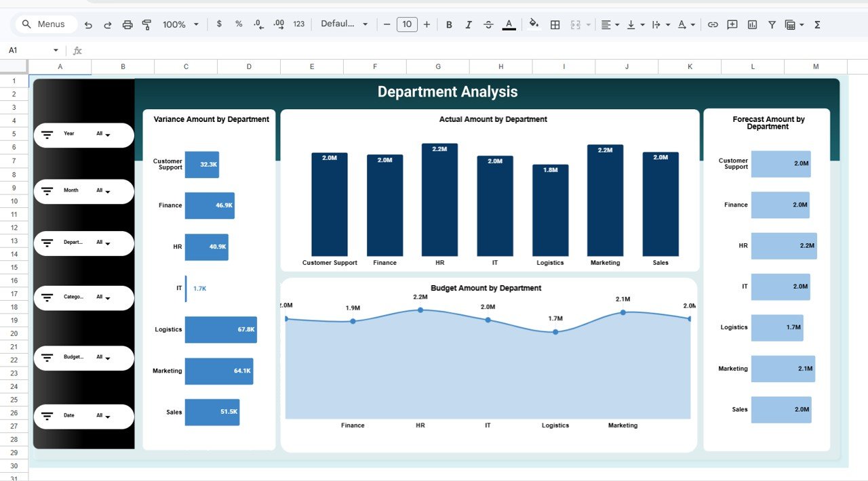Decrease decimal places using the .0 icon
This screenshot has width=868, height=481.
(x=258, y=24)
